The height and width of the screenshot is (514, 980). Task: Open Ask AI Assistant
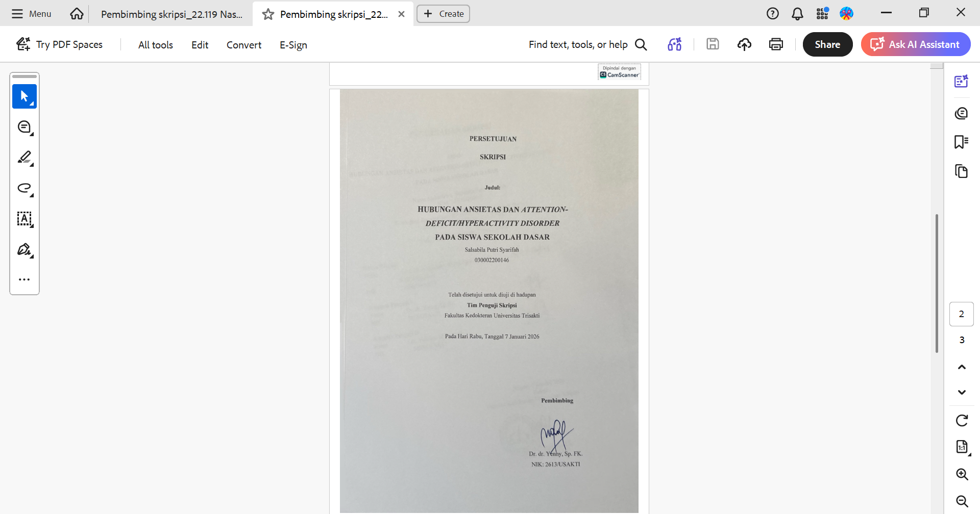[916, 44]
